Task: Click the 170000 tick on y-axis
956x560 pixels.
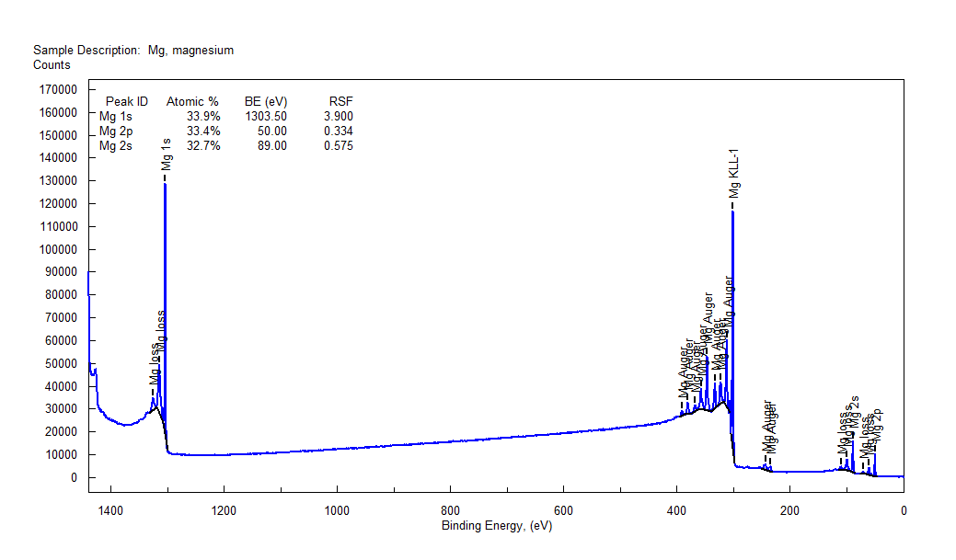Action: click(57, 90)
